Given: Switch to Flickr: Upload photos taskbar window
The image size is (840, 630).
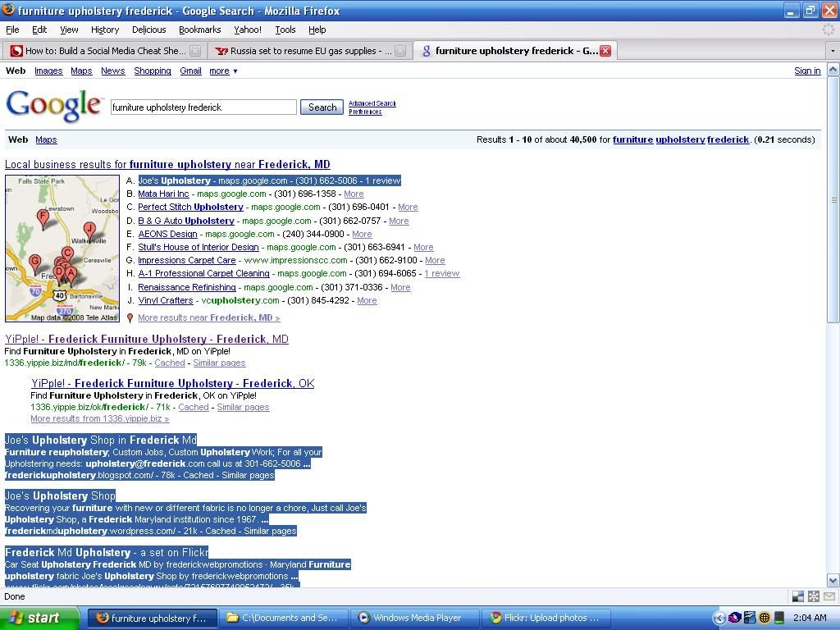Looking at the screenshot, I should point(545,618).
